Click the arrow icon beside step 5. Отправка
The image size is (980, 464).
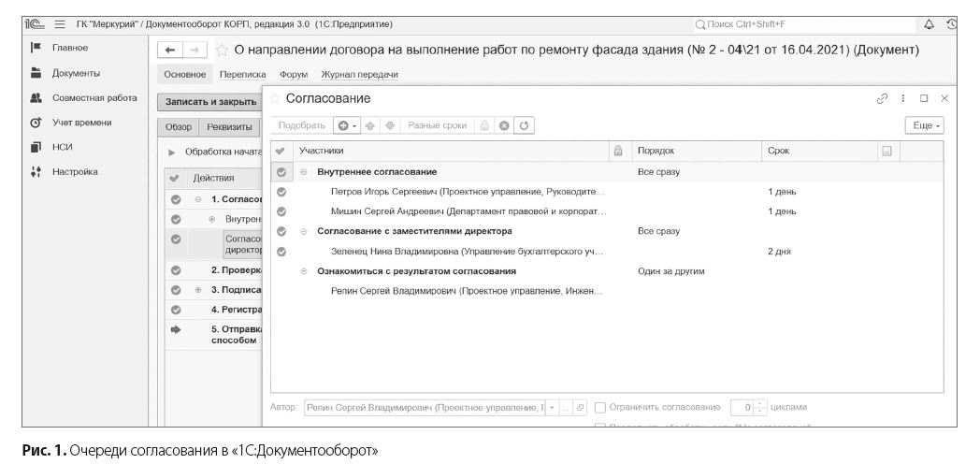point(176,329)
